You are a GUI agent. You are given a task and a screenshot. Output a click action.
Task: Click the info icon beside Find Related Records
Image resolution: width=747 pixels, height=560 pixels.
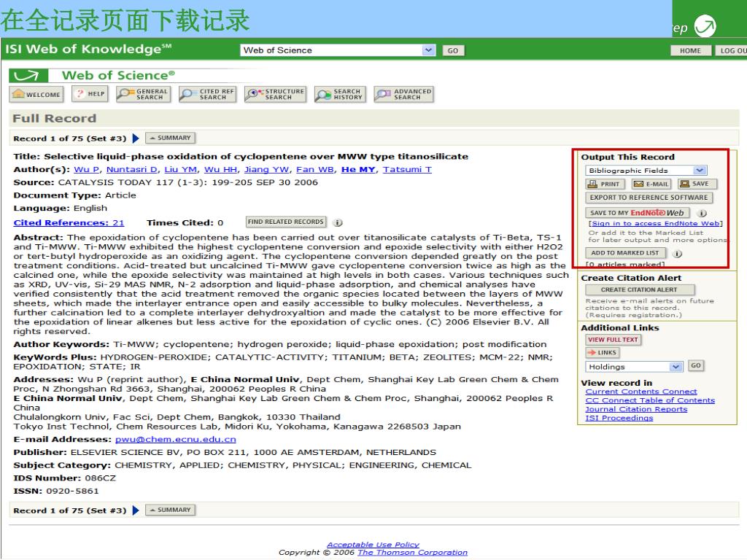(x=338, y=222)
